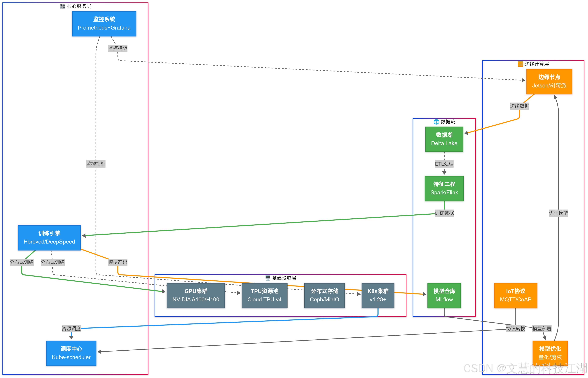Screen dimensions: 588x378
Task: Click the 边缘数据 edge label
Action: (x=520, y=106)
